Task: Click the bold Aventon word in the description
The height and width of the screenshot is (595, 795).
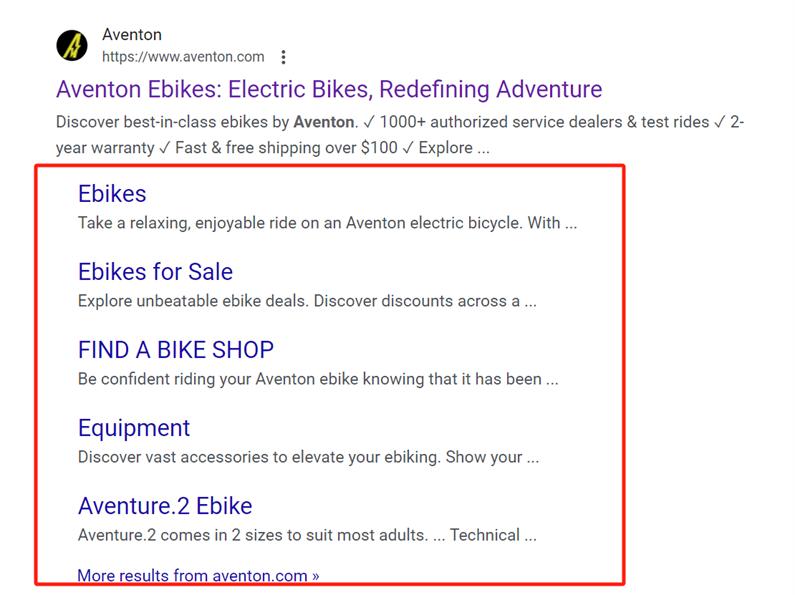Action: tap(323, 122)
